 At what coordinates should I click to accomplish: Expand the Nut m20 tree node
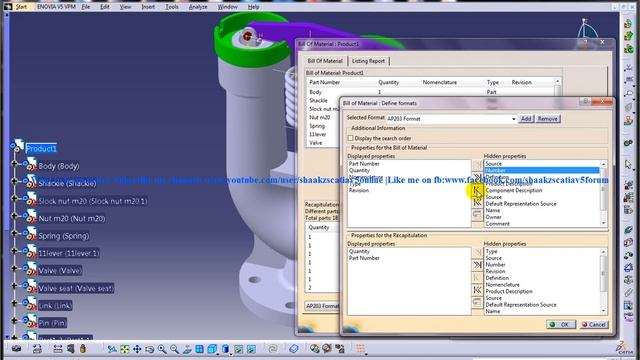14,216
